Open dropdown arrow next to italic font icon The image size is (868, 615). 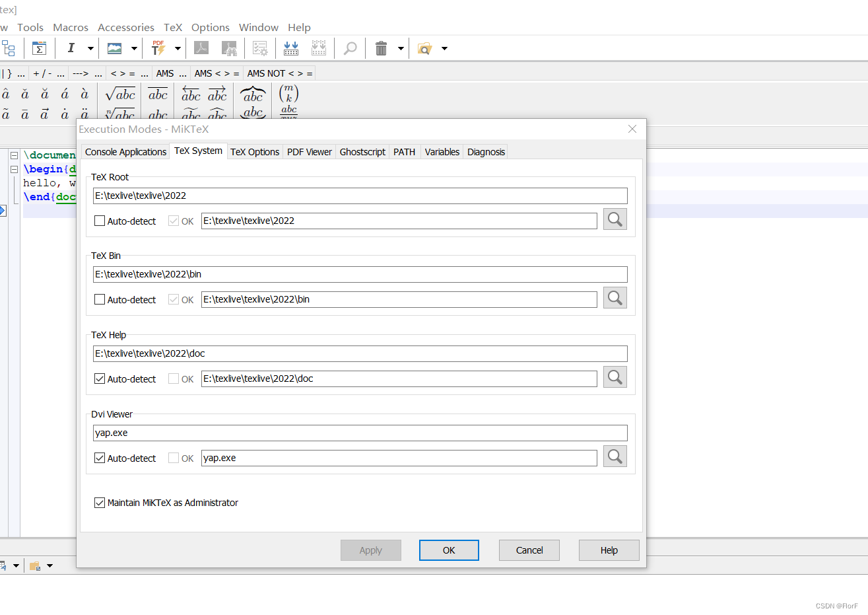pyautogui.click(x=90, y=48)
